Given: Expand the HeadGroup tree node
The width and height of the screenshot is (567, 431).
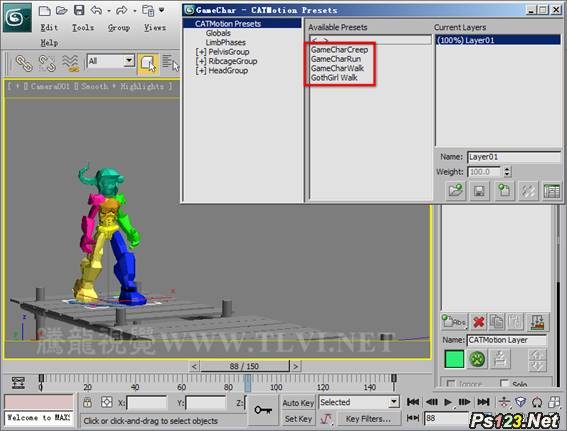Looking at the screenshot, I should point(201,71).
